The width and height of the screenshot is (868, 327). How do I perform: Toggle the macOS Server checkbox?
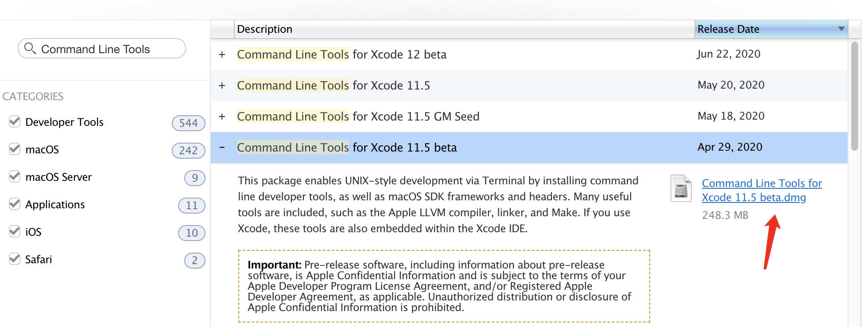pyautogui.click(x=15, y=177)
